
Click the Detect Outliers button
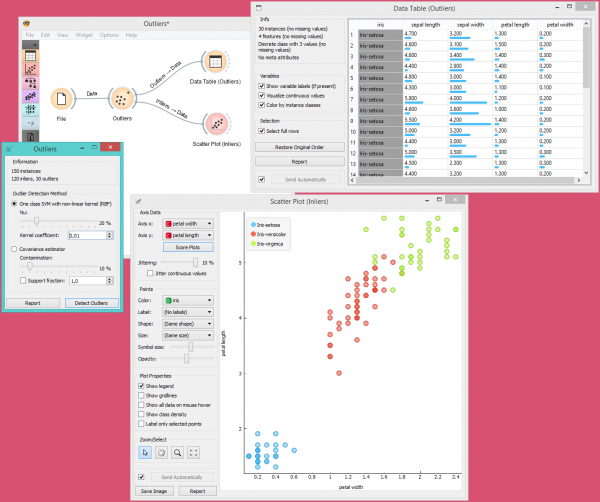click(91, 303)
